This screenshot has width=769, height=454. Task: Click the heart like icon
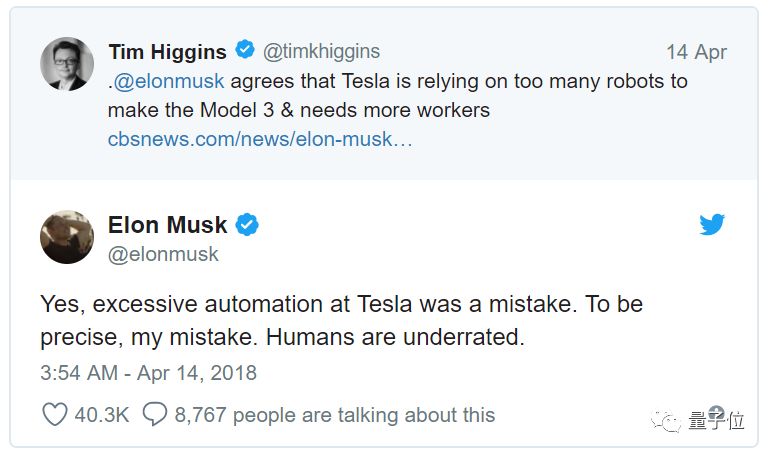point(55,414)
